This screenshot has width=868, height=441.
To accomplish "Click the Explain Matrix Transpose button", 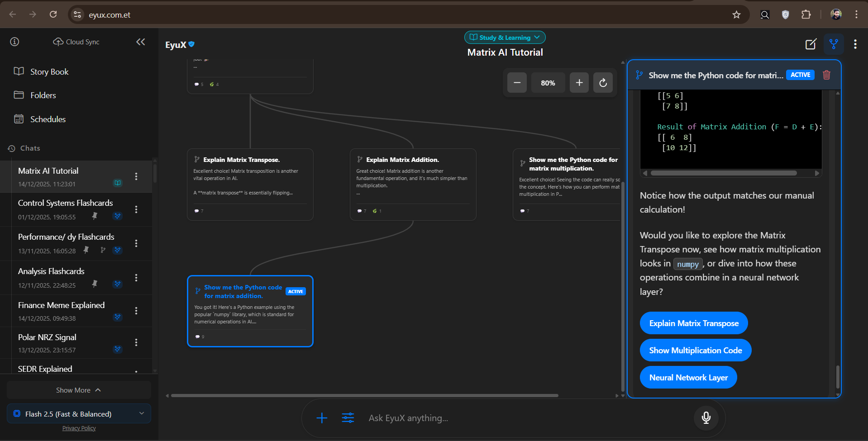I will click(x=693, y=322).
